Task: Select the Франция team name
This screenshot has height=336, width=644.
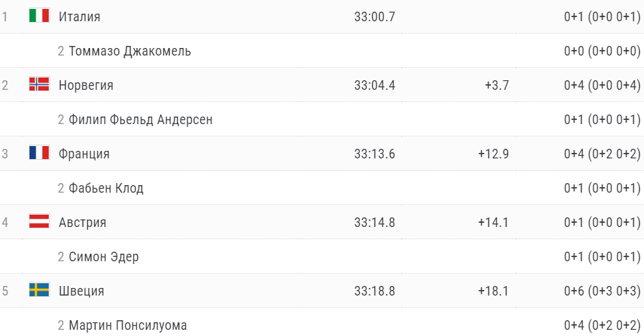Action: pos(84,154)
